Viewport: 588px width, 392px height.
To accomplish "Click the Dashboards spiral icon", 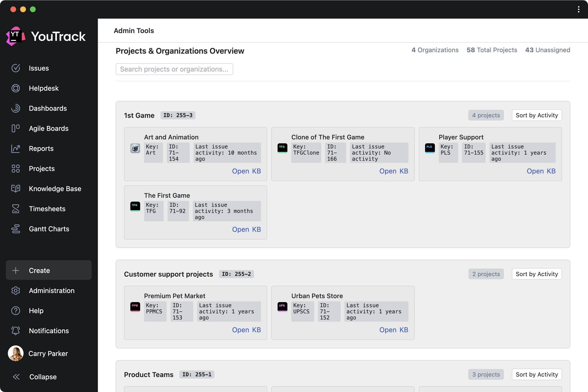I will tap(15, 108).
